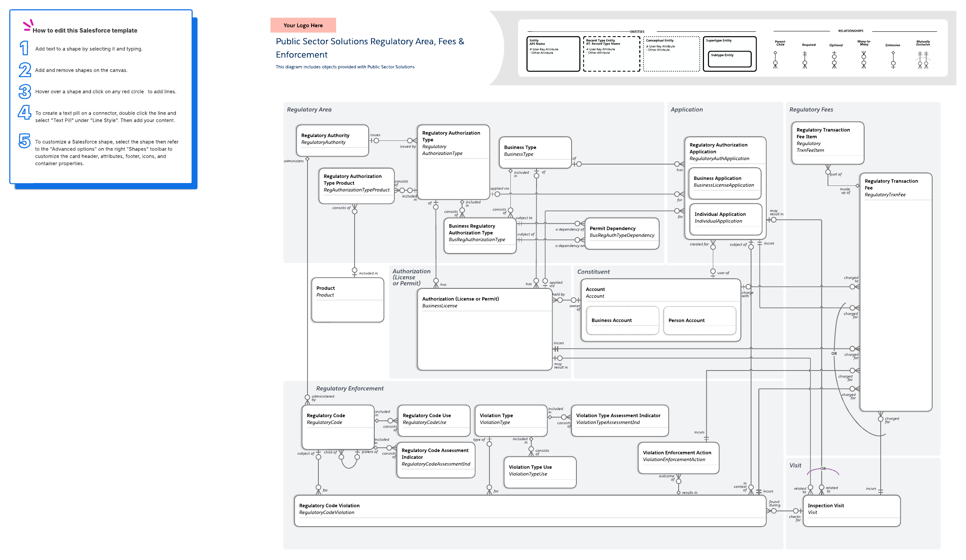Click the Parent-Child relationship symbol in legend
Viewport: 966px width, 560px height.
pyautogui.click(x=775, y=60)
